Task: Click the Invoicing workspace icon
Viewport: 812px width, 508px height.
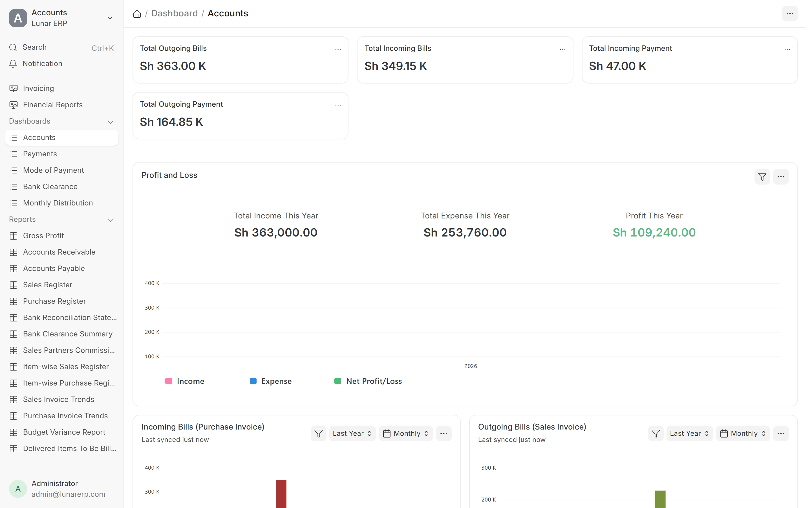Action: 14,88
